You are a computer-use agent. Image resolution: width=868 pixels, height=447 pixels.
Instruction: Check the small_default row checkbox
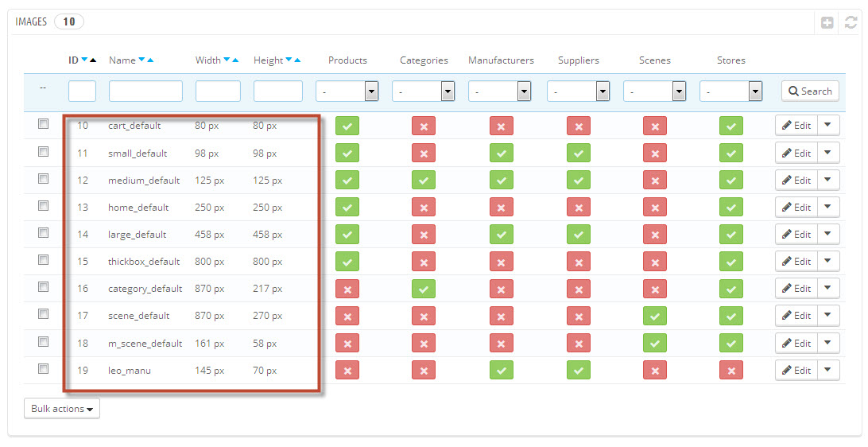coord(43,151)
